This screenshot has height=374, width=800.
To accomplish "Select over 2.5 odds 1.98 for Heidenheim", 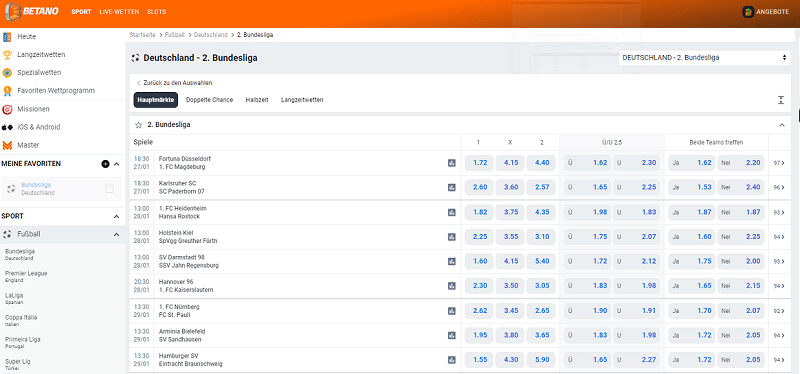I will tap(587, 212).
